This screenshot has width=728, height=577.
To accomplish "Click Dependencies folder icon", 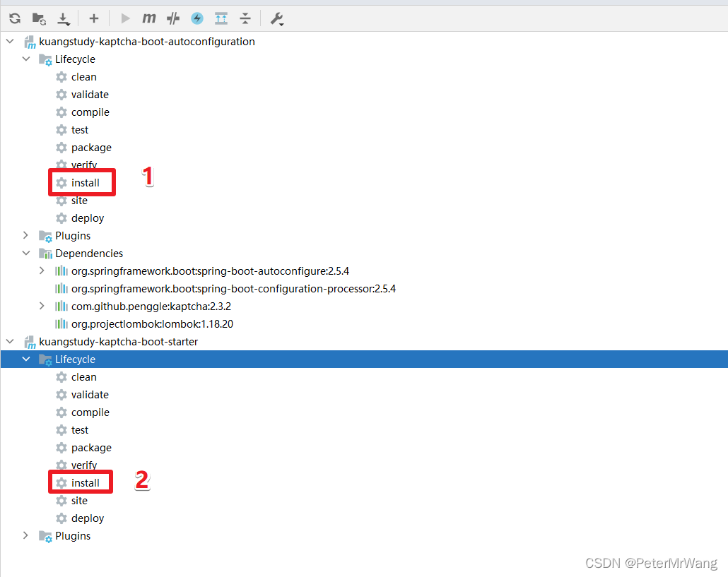I will click(x=45, y=254).
